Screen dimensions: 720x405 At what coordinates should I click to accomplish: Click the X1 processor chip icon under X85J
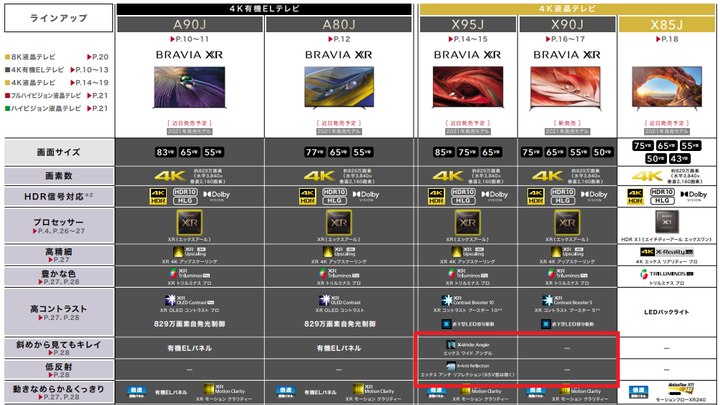click(667, 222)
